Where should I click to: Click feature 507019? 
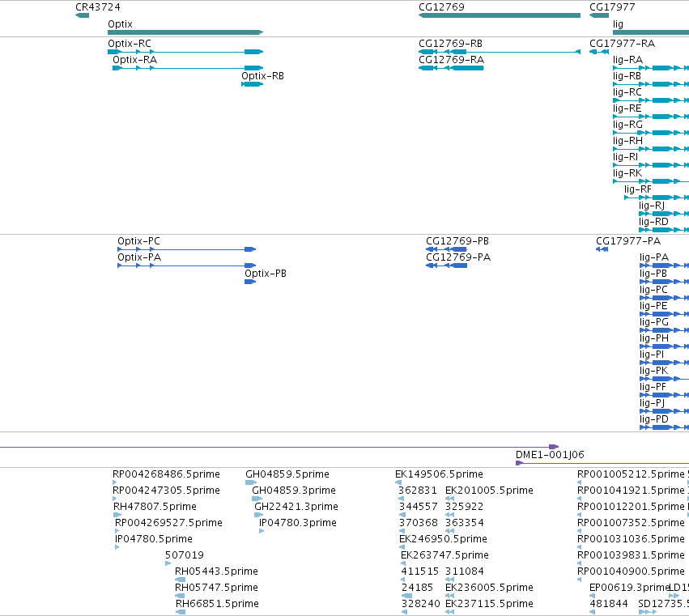coord(168,563)
